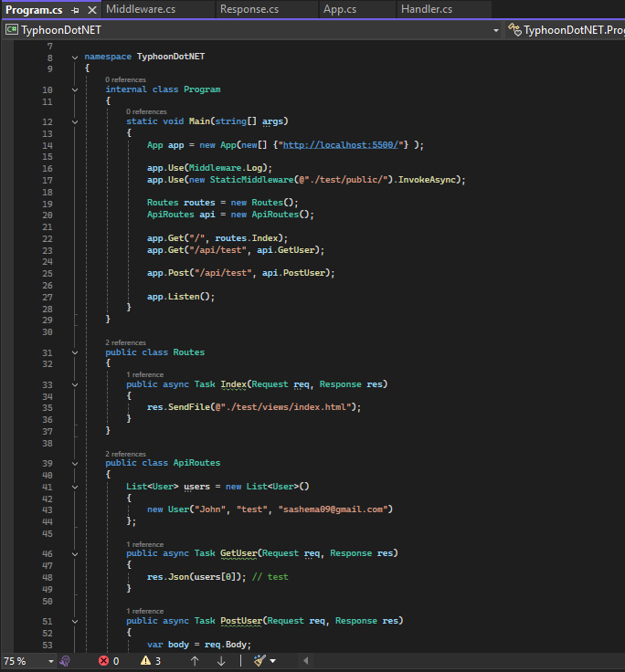Click 'var body = req.Body;' line

point(199,645)
